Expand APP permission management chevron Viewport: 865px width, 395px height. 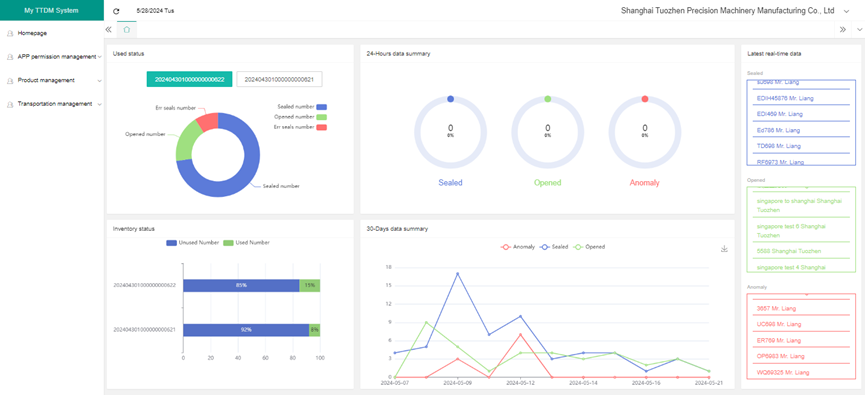click(x=99, y=57)
